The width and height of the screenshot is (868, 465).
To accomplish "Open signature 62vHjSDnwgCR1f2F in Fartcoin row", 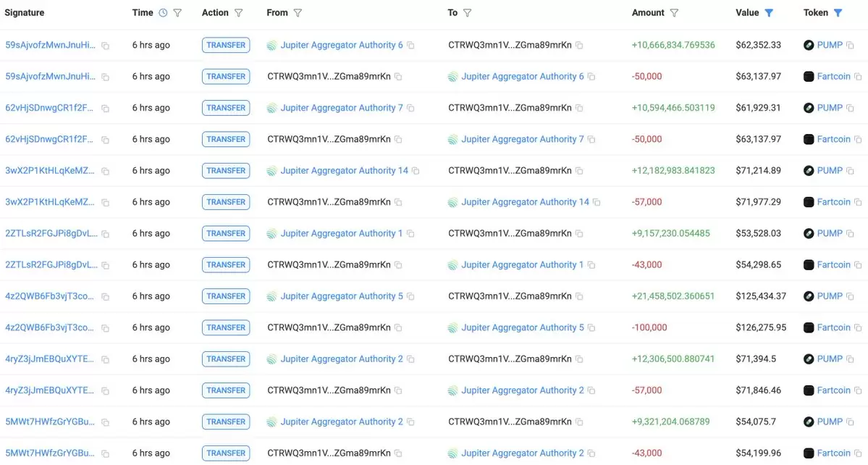I will pyautogui.click(x=49, y=139).
